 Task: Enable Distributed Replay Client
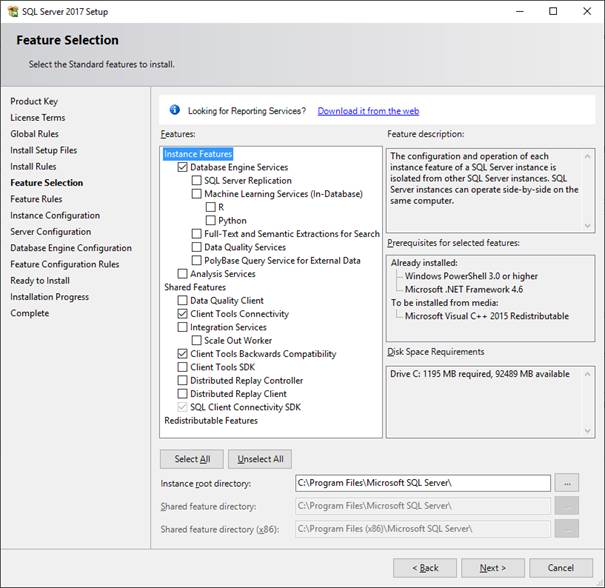pyautogui.click(x=182, y=394)
